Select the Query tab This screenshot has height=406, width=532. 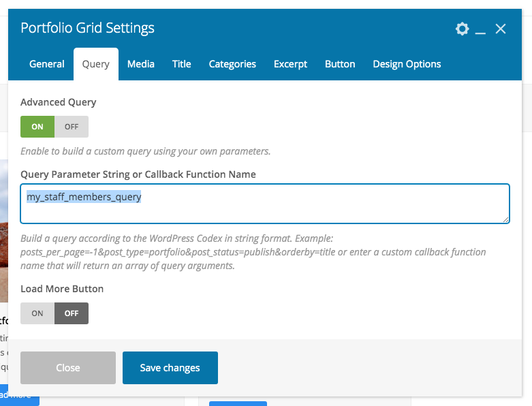click(96, 64)
